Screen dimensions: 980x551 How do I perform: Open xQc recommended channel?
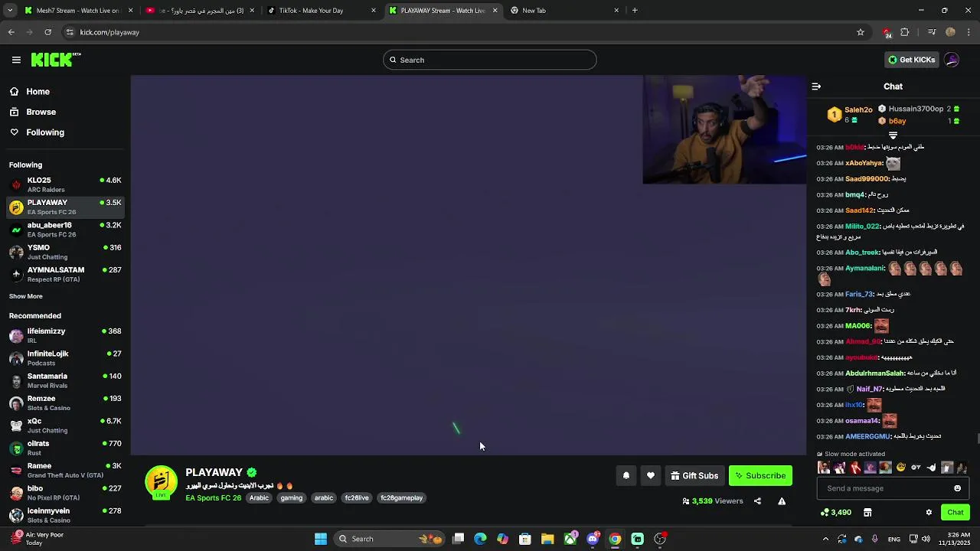[x=65, y=425]
